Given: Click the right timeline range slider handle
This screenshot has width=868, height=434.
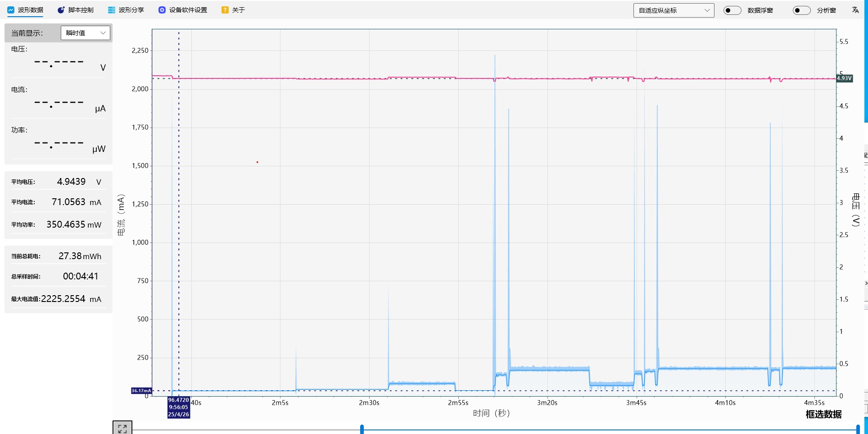Looking at the screenshot, I should tap(859, 429).
